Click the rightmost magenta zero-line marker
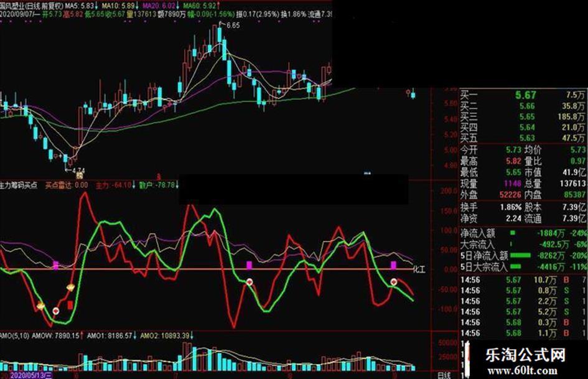The height and width of the screenshot is (379, 588). coord(393,265)
